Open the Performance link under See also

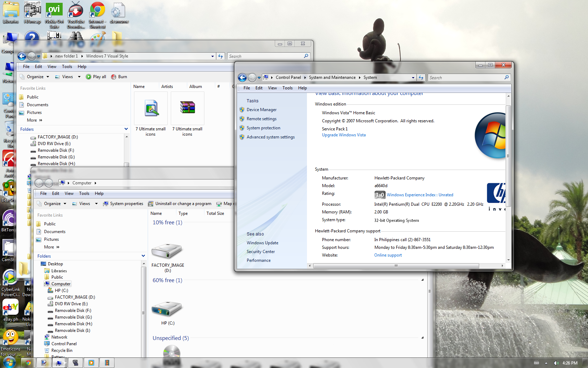[259, 260]
